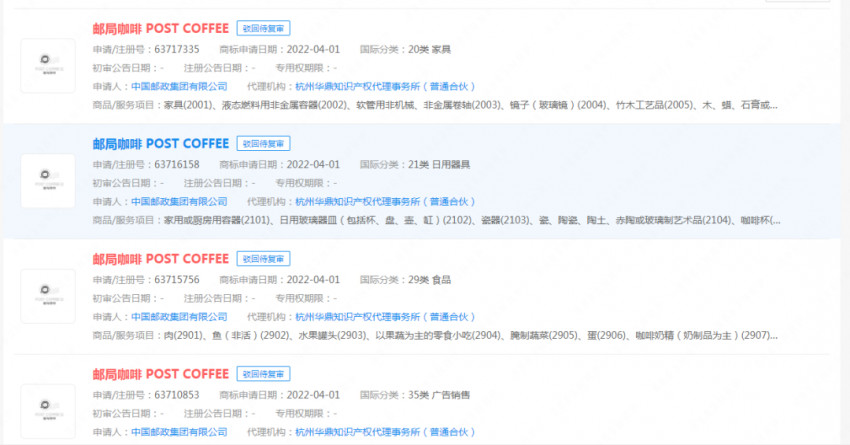This screenshot has width=850, height=445.
Task: Open trademark thumbnail for application 63717335
Action: pos(48,66)
